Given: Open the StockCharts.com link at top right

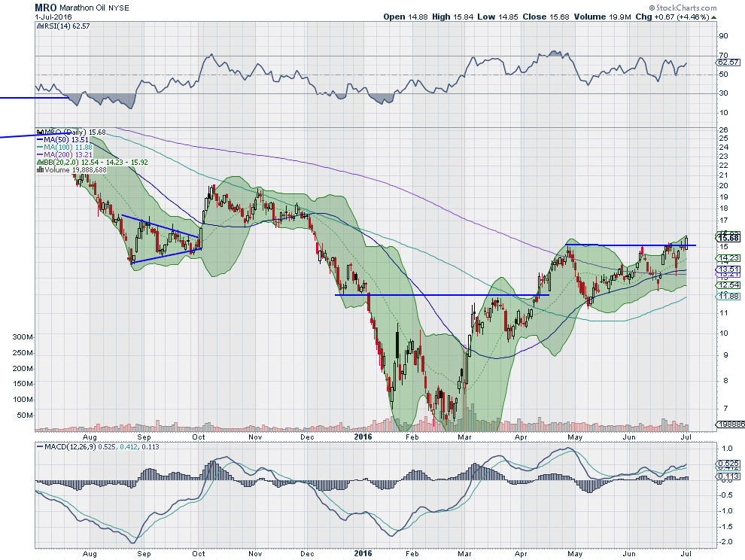Looking at the screenshot, I should tap(686, 8).
